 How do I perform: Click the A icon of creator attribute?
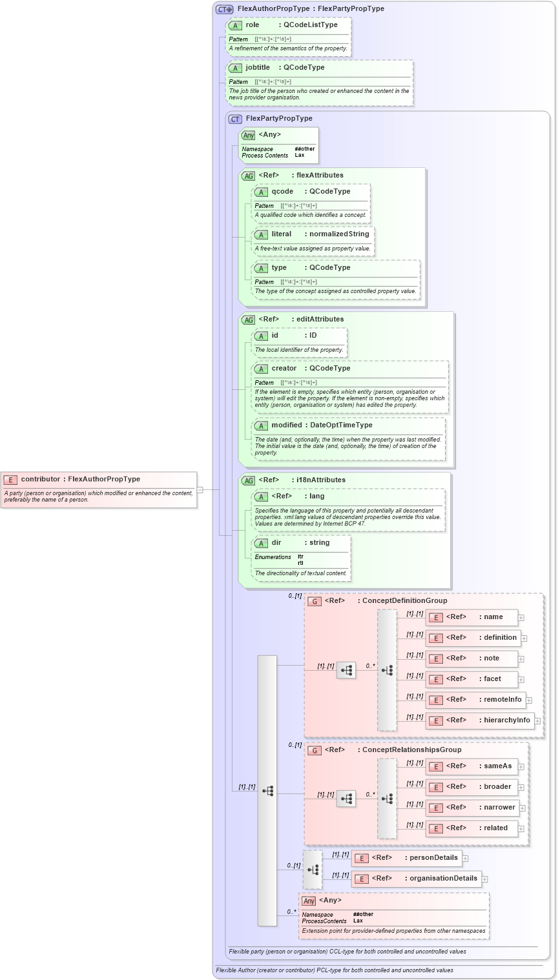(x=261, y=369)
